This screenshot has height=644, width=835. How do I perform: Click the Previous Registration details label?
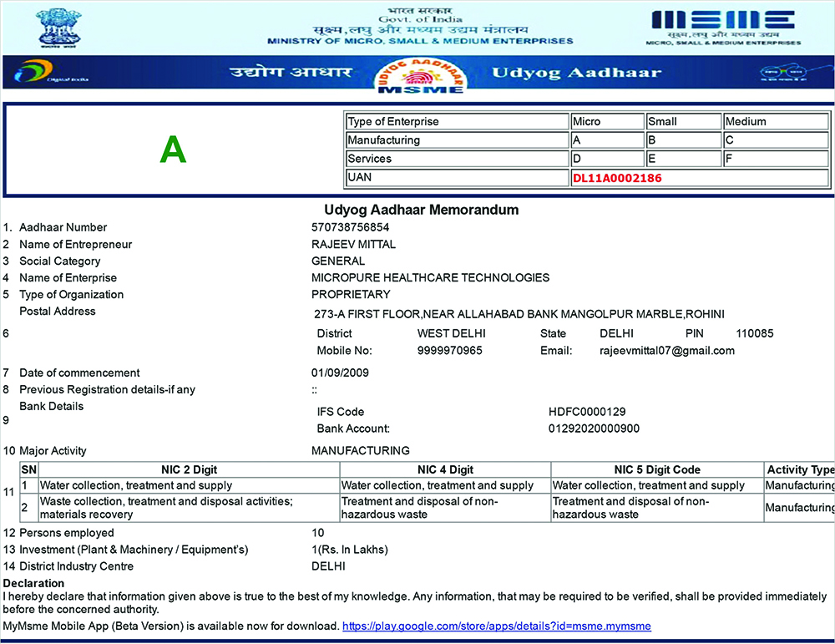click(107, 389)
